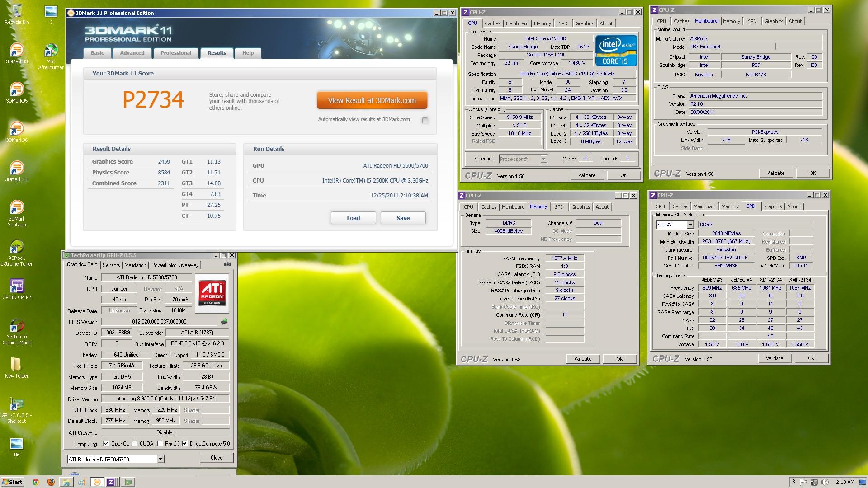Image resolution: width=868 pixels, height=488 pixels.
Task: Open Action Center flag icon in tray
Action: [x=803, y=482]
